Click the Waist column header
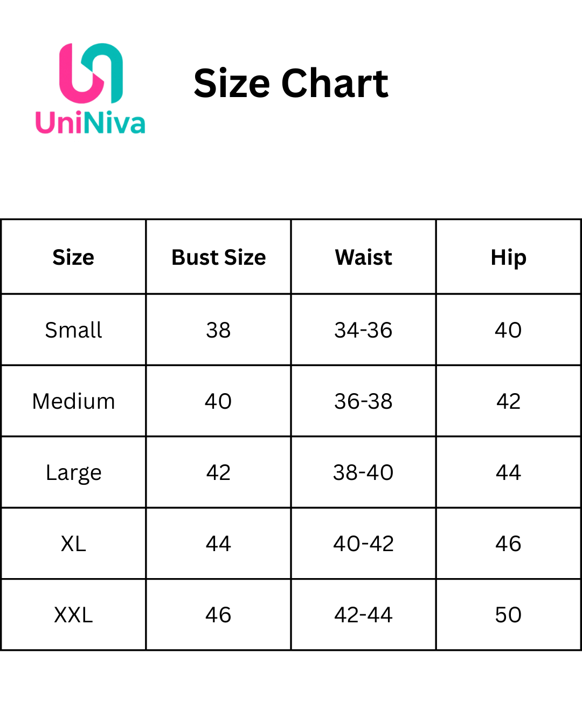The width and height of the screenshot is (582, 728). coord(363,257)
